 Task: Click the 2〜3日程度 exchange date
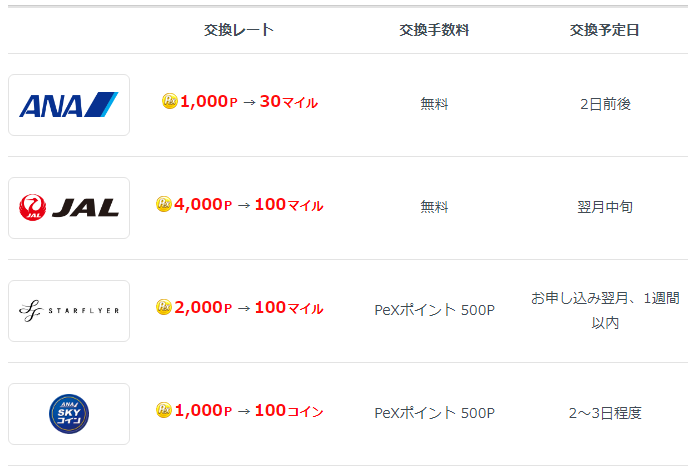[x=605, y=413]
